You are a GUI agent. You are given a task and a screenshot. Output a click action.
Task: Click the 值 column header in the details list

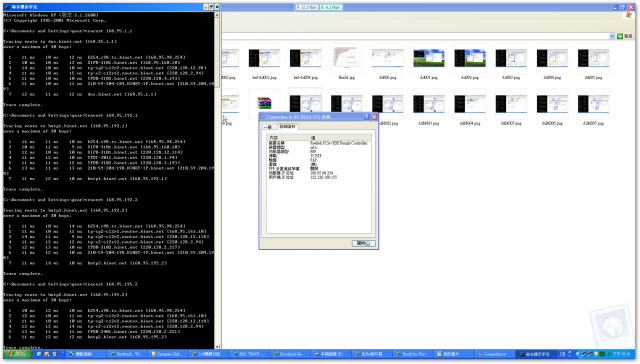(x=340, y=138)
